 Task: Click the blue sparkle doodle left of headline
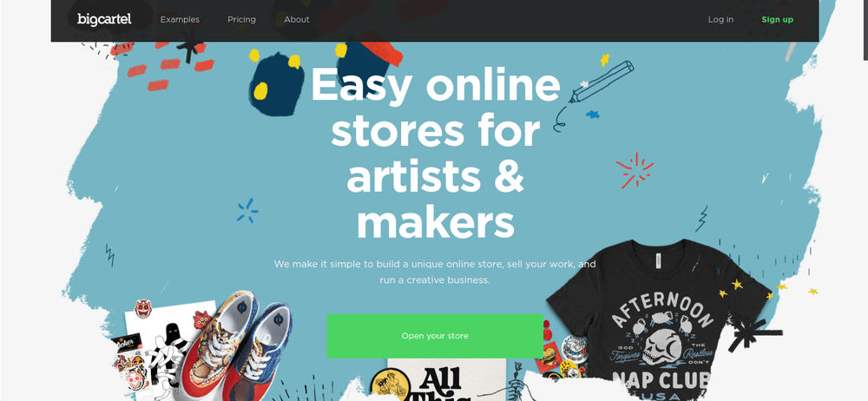click(x=247, y=210)
